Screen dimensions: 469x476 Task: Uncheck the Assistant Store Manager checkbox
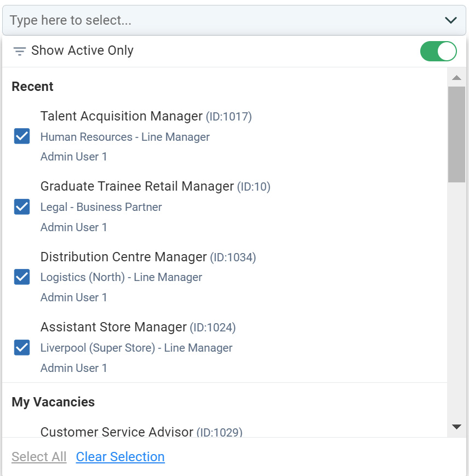click(x=22, y=347)
